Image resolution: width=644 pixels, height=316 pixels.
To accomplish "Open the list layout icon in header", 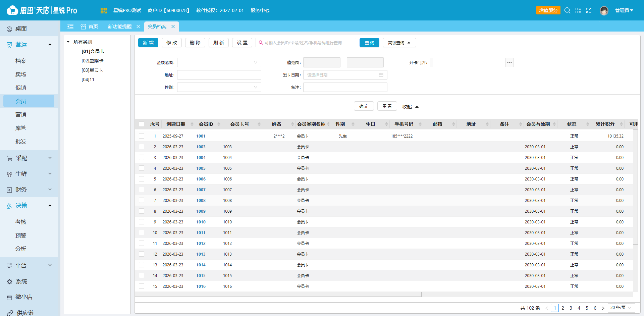I will [578, 10].
